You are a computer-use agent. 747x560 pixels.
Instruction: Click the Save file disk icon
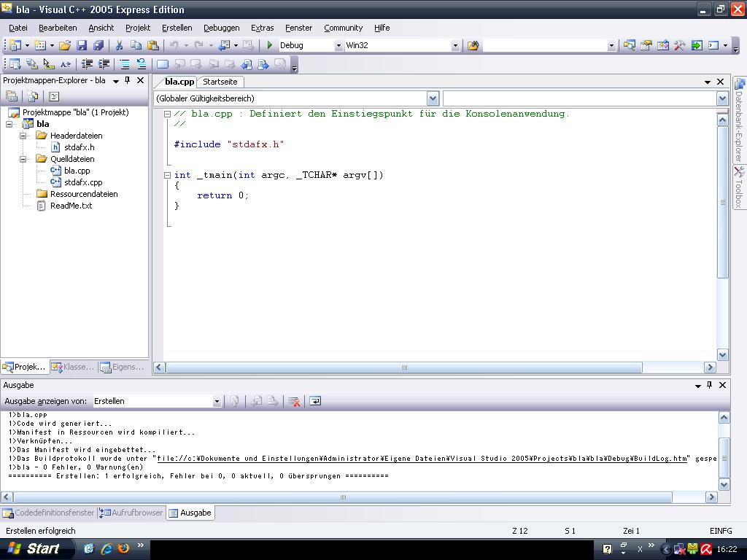coord(82,45)
